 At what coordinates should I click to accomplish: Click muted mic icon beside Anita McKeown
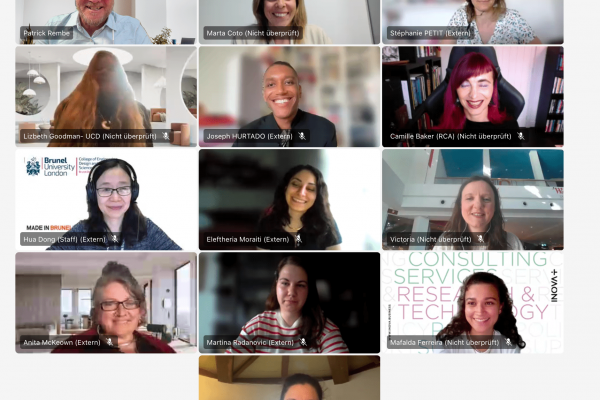pos(110,342)
